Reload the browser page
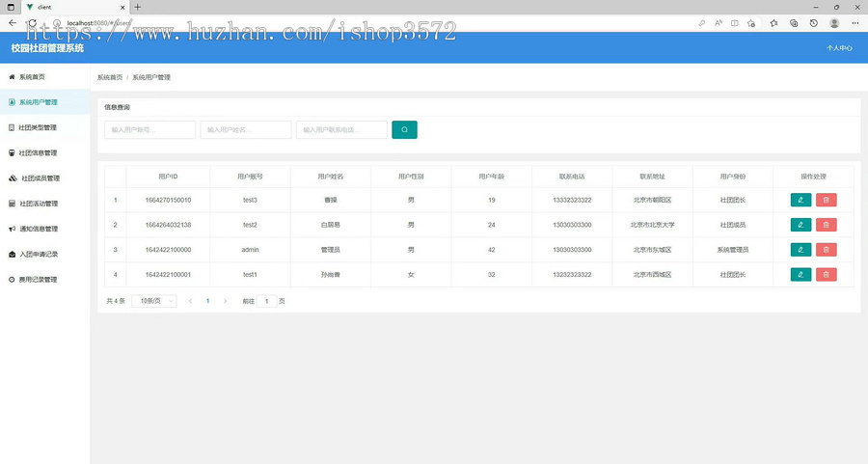The width and height of the screenshot is (868, 464). 32,23
